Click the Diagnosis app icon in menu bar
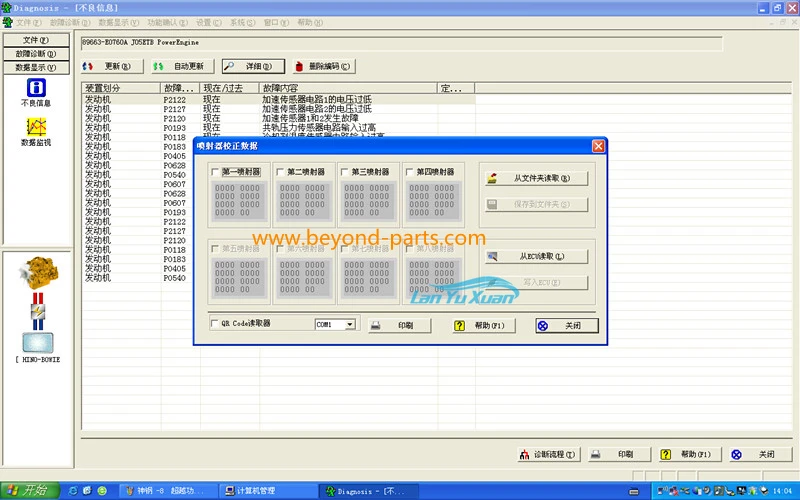Screen dimensions: 800x500 (x=7, y=22)
